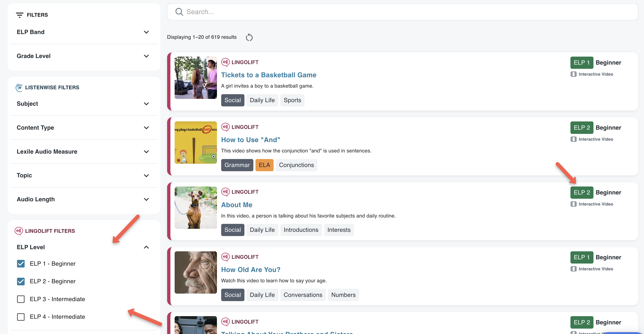This screenshot has width=644, height=334.
Task: Expand the Audio Length filter
Action: click(x=84, y=199)
